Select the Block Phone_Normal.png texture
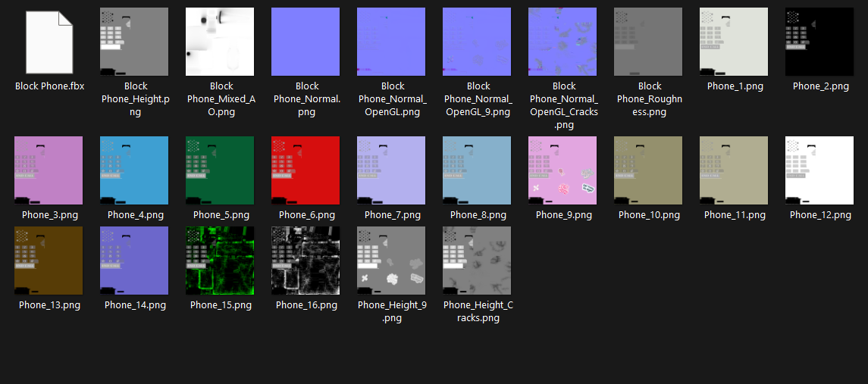Image resolution: width=868 pixels, height=384 pixels. (306, 42)
